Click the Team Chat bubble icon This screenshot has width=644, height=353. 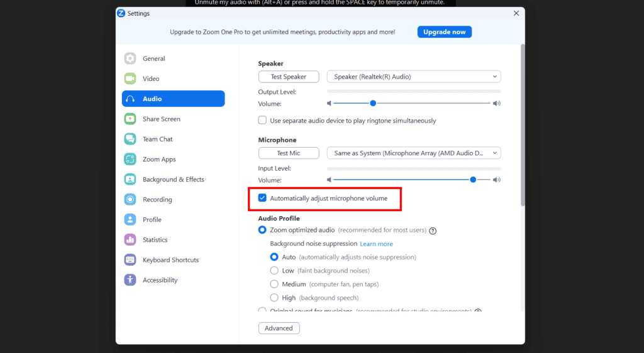pyautogui.click(x=130, y=139)
